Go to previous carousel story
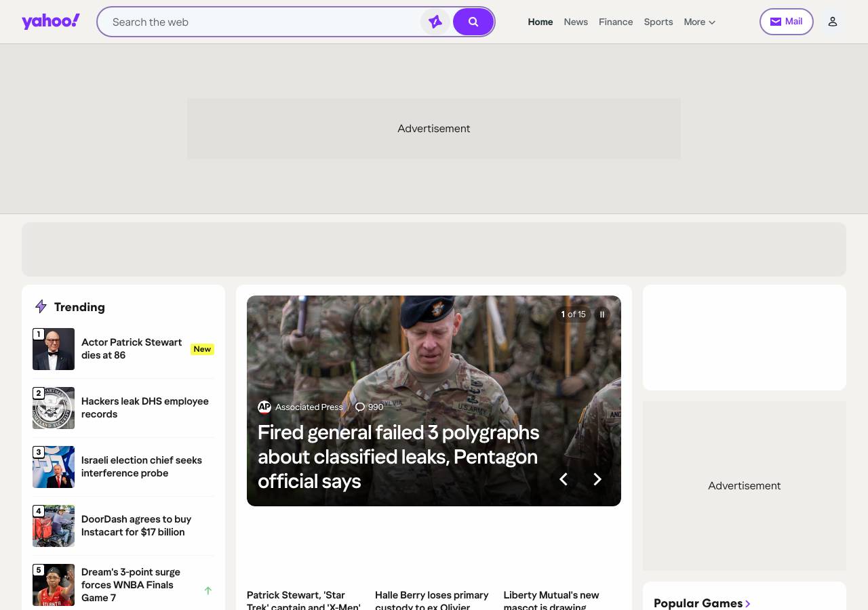The width and height of the screenshot is (868, 610). (x=563, y=479)
